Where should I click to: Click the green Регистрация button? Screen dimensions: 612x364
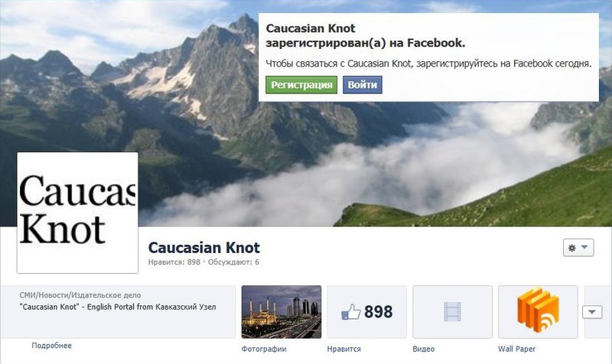(x=301, y=85)
